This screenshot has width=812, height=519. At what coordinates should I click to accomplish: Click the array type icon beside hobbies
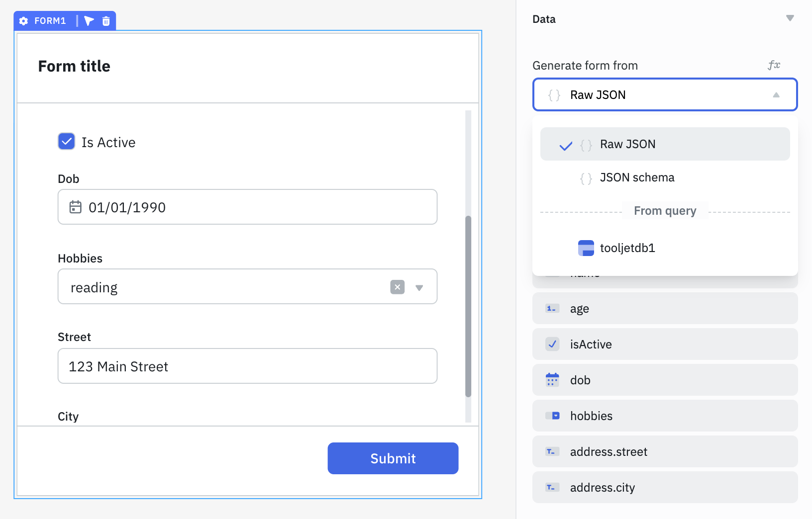[551, 416]
